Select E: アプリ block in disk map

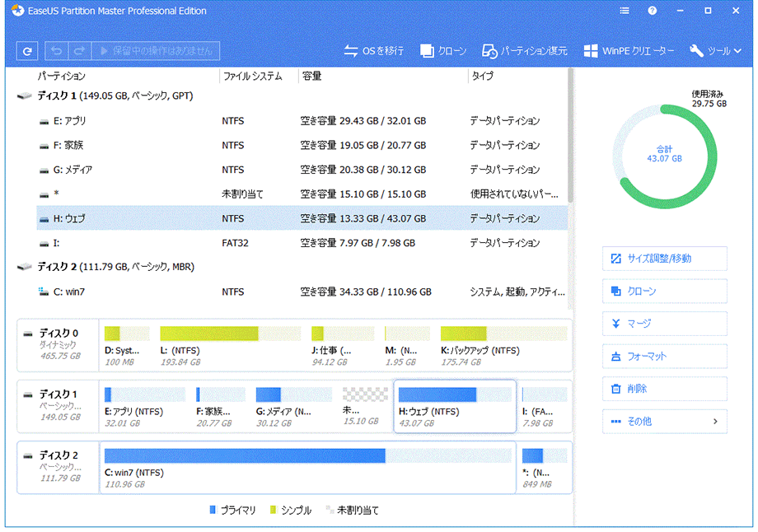(145, 408)
